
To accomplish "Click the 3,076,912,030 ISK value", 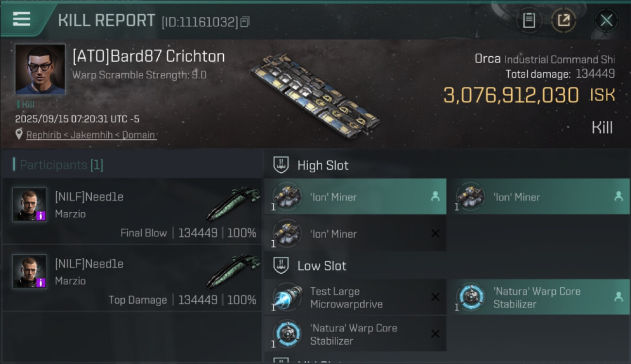I will [x=511, y=95].
